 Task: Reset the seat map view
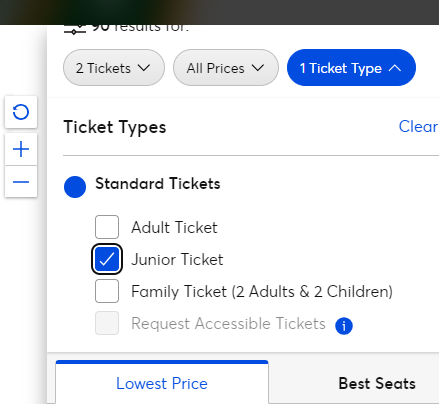21,112
